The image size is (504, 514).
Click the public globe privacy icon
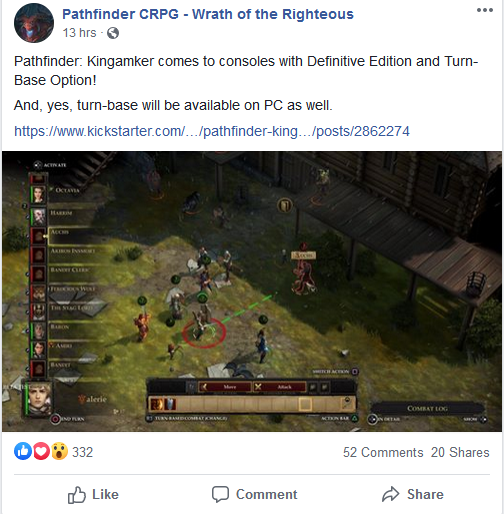113,33
